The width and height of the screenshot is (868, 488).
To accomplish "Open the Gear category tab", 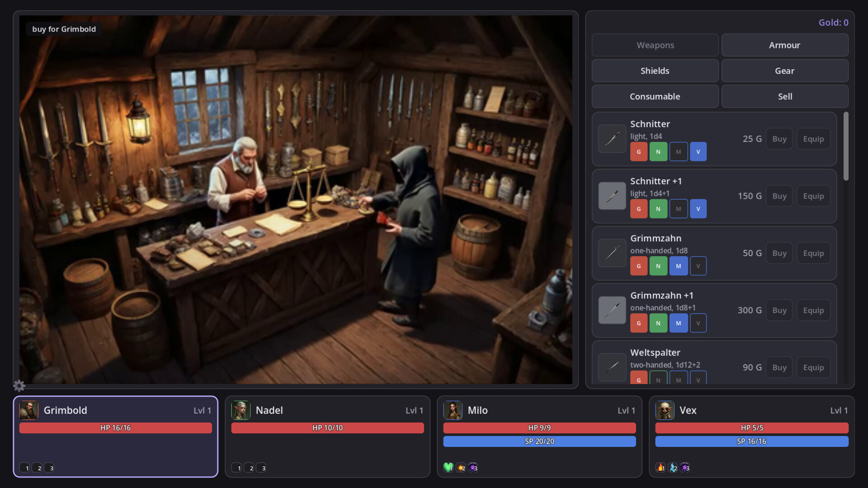I will coord(785,70).
